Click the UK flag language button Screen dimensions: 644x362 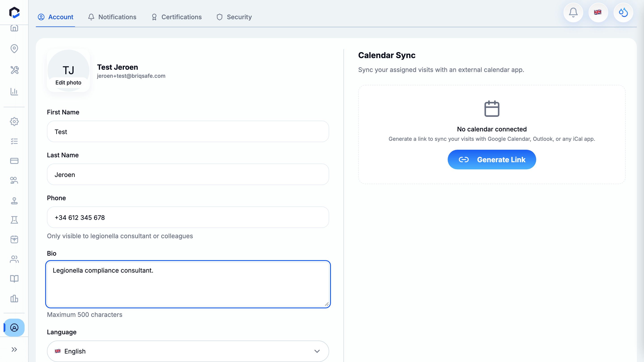pyautogui.click(x=598, y=12)
